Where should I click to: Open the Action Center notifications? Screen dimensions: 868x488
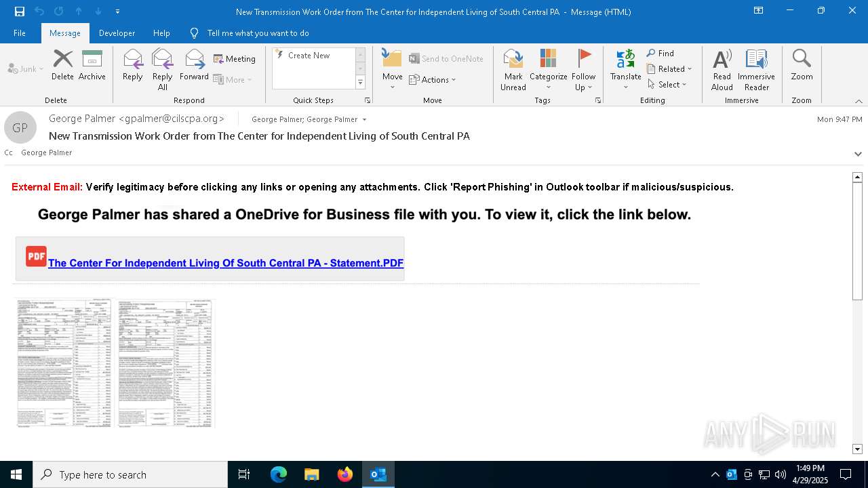(x=846, y=474)
